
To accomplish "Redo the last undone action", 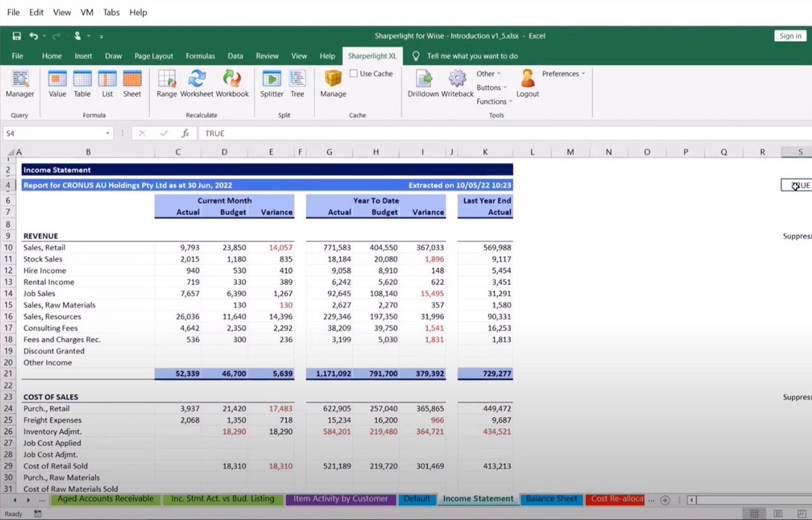I will 57,36.
